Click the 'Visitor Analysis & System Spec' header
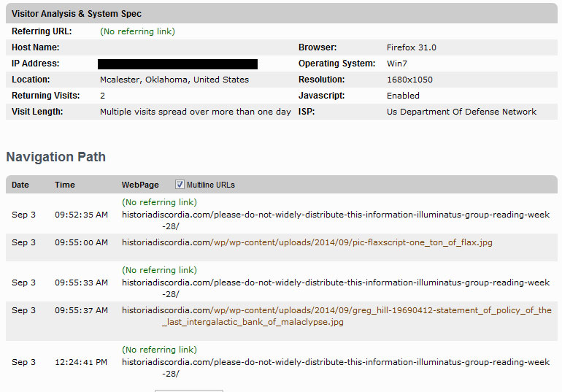This screenshot has width=562, height=392. pos(77,14)
